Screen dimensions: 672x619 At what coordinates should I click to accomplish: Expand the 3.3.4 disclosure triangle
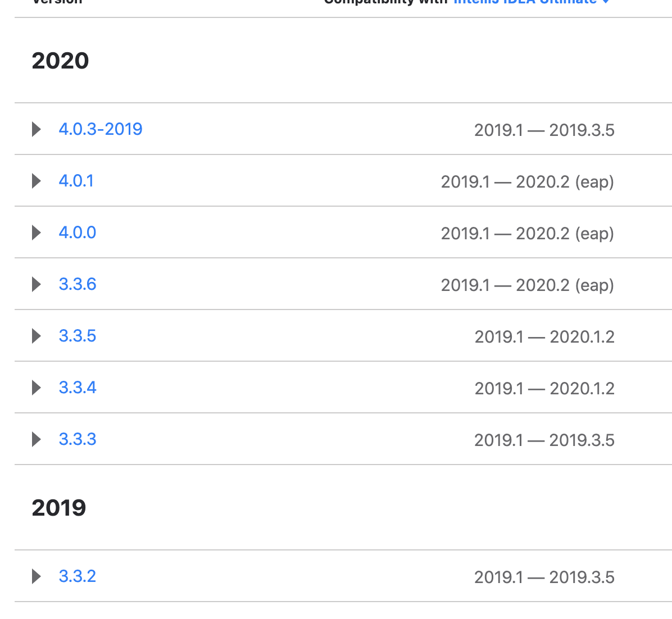coord(36,388)
